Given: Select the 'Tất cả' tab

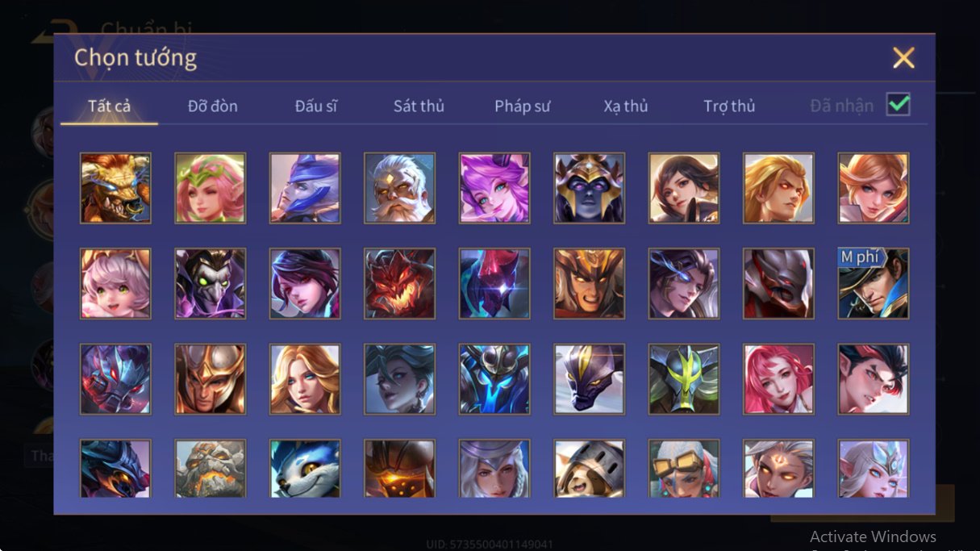Looking at the screenshot, I should (109, 106).
